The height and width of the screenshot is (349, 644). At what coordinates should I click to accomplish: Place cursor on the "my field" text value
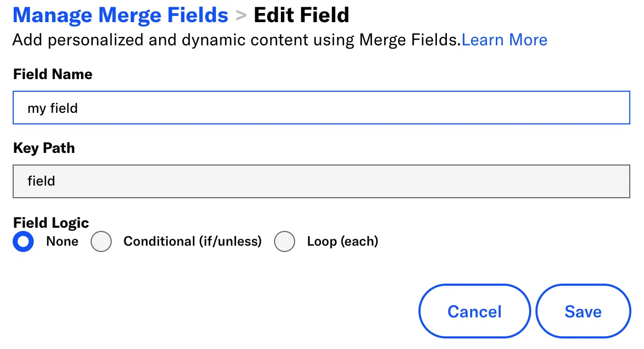click(x=53, y=109)
